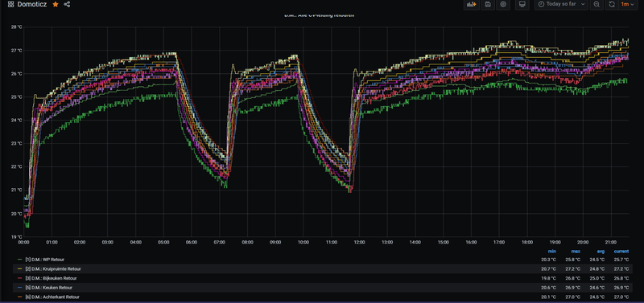Star the Domoticz dashboard as favorite
The image size is (644, 303).
(56, 4)
